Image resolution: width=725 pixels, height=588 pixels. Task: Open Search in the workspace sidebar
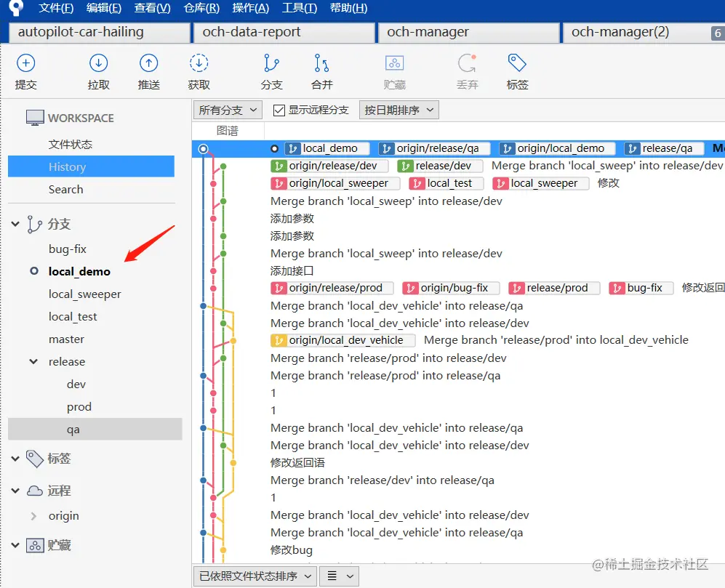[65, 189]
